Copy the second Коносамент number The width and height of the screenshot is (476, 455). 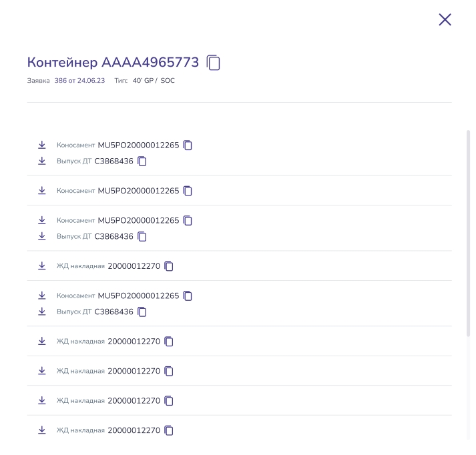(188, 191)
